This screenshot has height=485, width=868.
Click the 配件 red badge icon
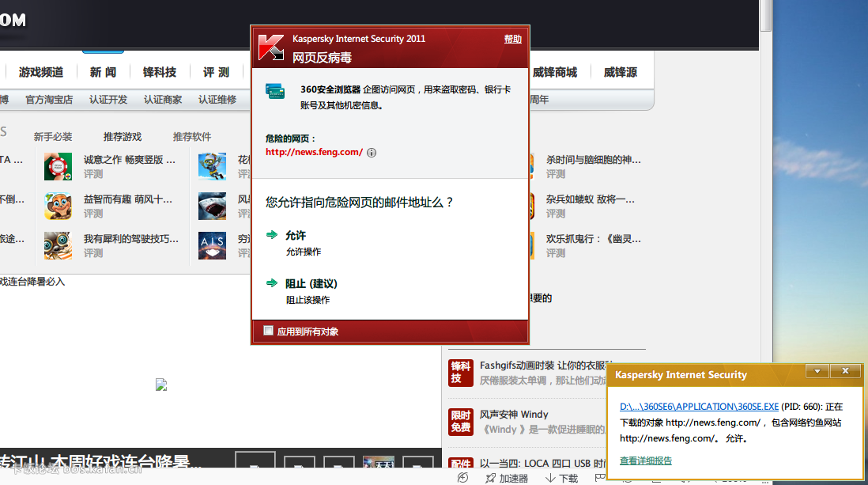461,462
